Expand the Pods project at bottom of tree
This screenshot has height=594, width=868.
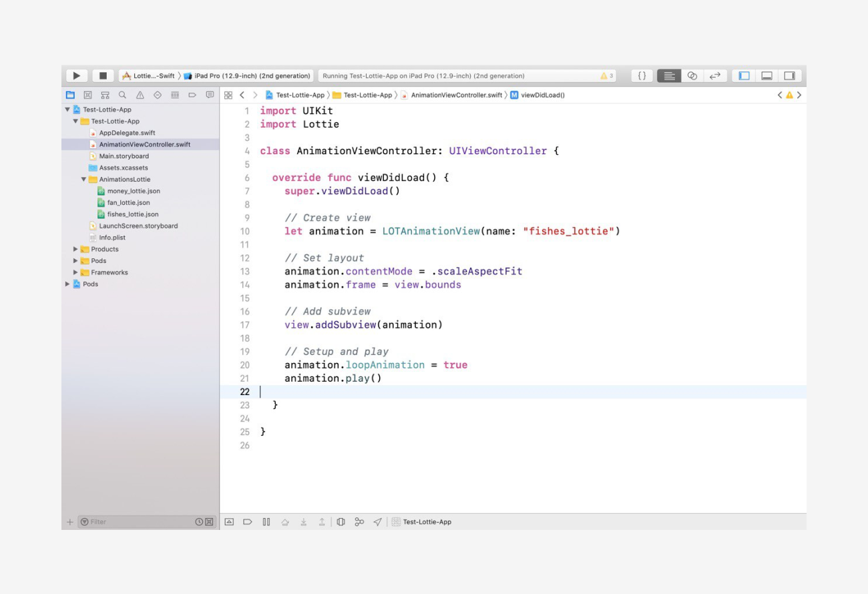pyautogui.click(x=67, y=284)
